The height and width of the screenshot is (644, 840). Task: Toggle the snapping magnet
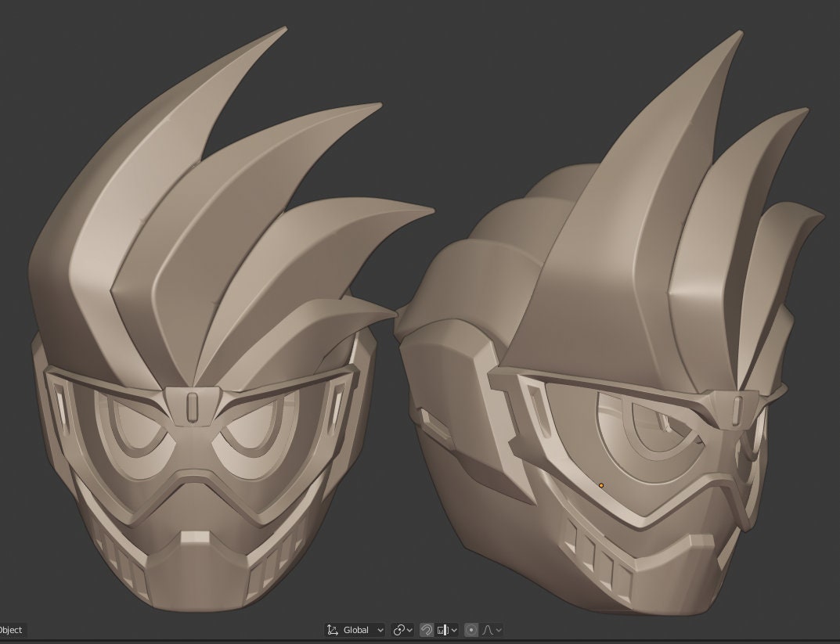coord(427,629)
